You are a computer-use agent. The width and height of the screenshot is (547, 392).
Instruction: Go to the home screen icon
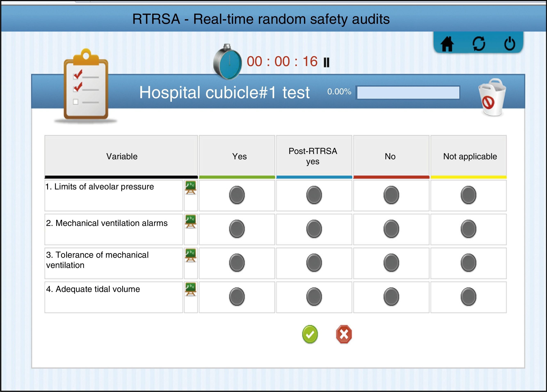click(x=447, y=44)
